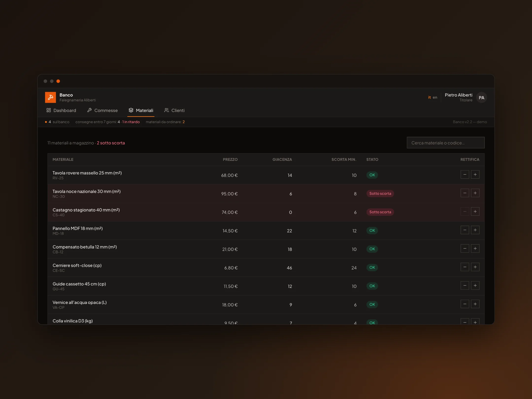Click the STATO column header

point(372,160)
